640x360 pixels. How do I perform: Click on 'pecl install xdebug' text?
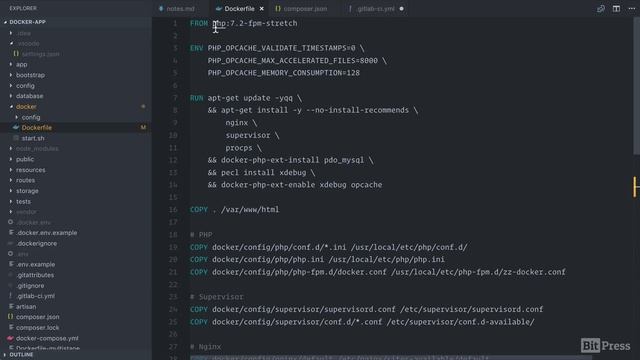(x=263, y=173)
